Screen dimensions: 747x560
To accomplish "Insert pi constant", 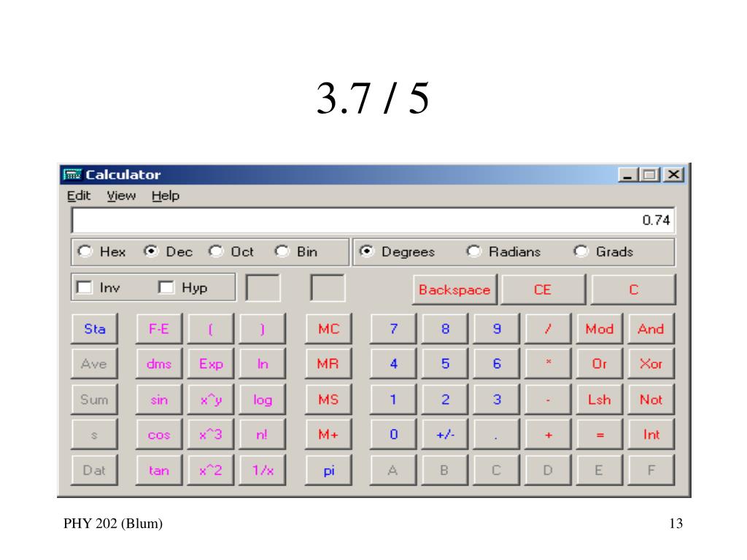I will click(x=328, y=470).
